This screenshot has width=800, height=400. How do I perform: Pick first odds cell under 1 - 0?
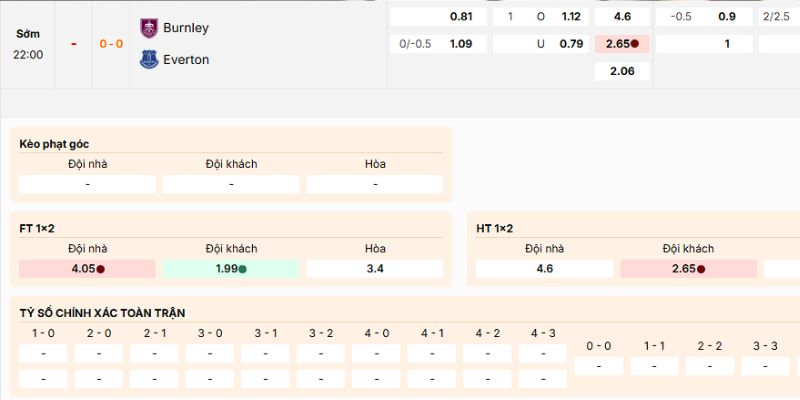(x=43, y=353)
